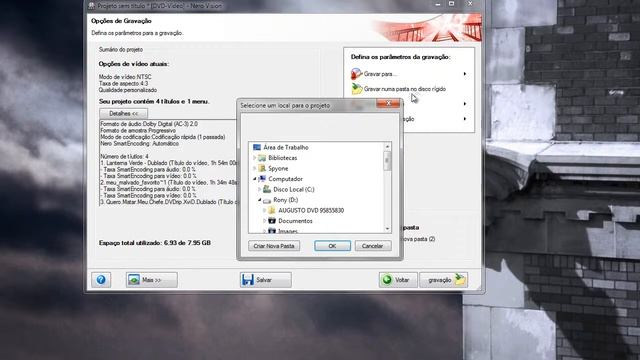Click the Gravar para disc icon

tap(356, 74)
